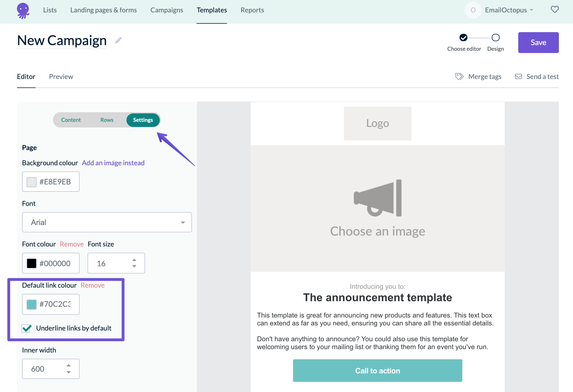Click the Save button
The height and width of the screenshot is (392, 573).
538,42
